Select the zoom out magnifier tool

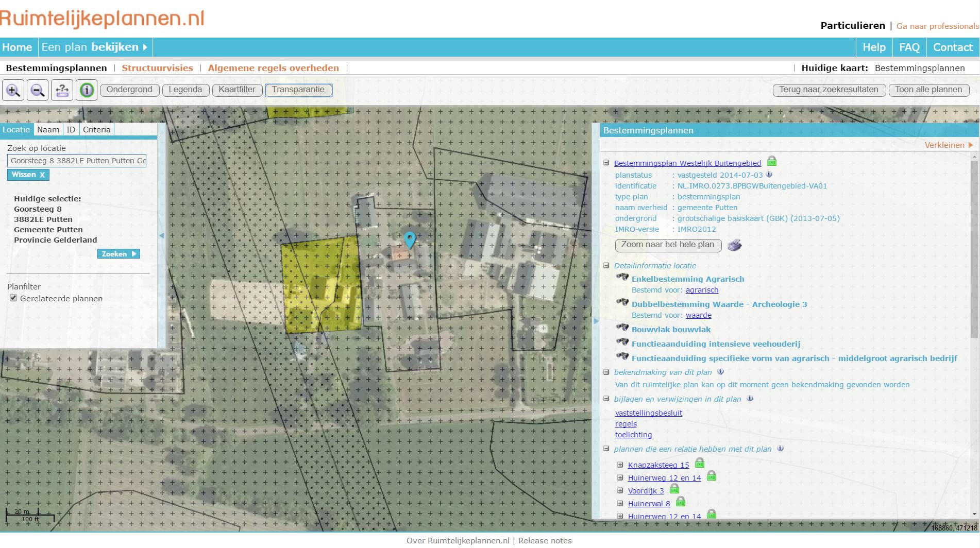(37, 90)
